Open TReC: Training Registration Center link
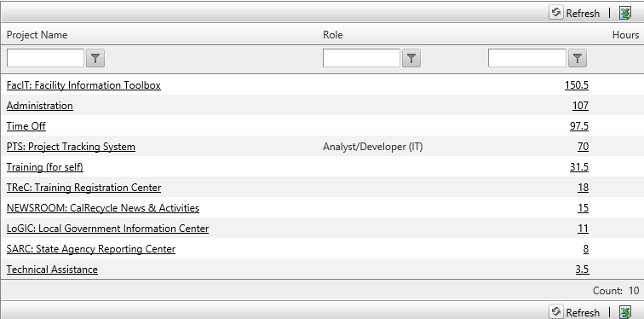This screenshot has width=644, height=319. (83, 188)
